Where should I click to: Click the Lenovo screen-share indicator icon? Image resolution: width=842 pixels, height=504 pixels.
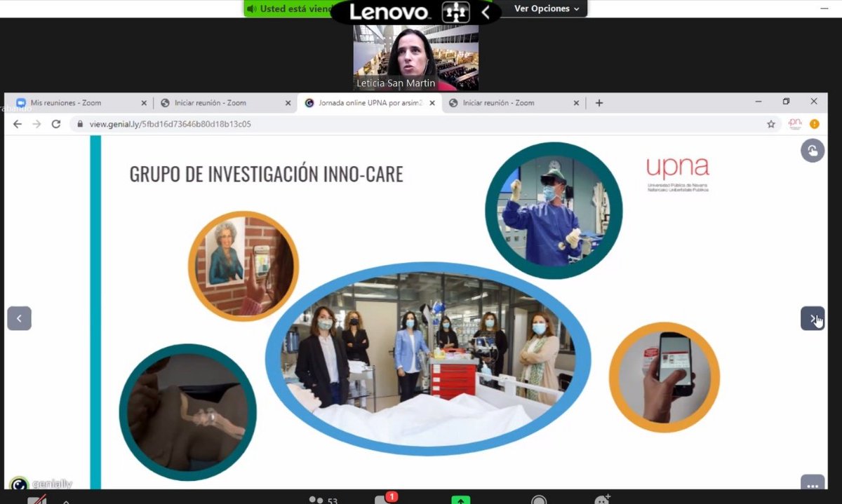click(456, 11)
